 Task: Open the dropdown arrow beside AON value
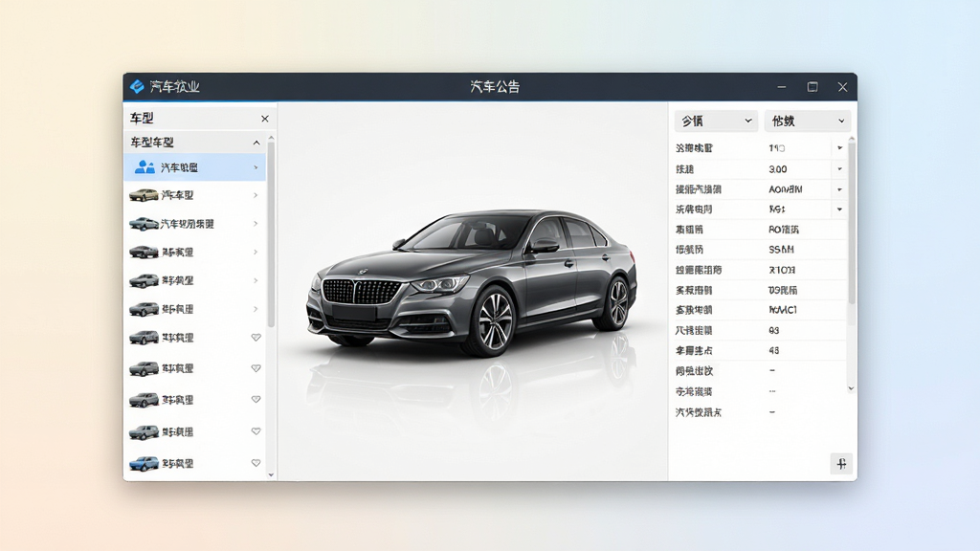840,189
